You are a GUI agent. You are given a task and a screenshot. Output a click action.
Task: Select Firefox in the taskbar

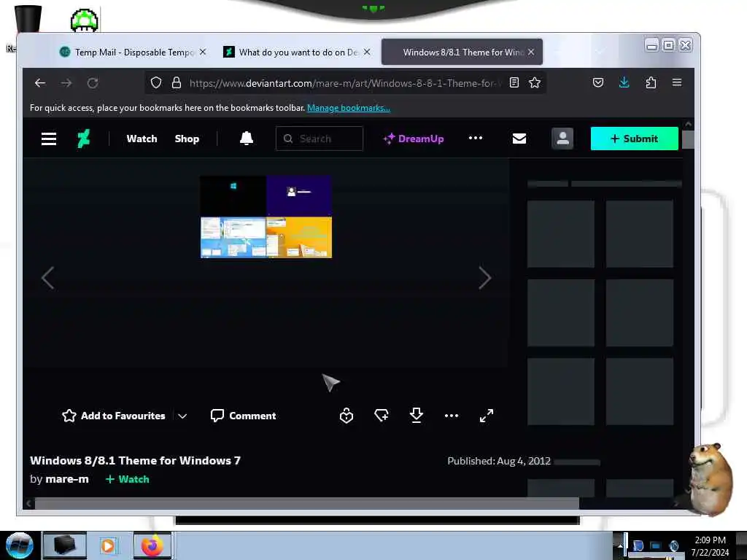[x=152, y=545]
